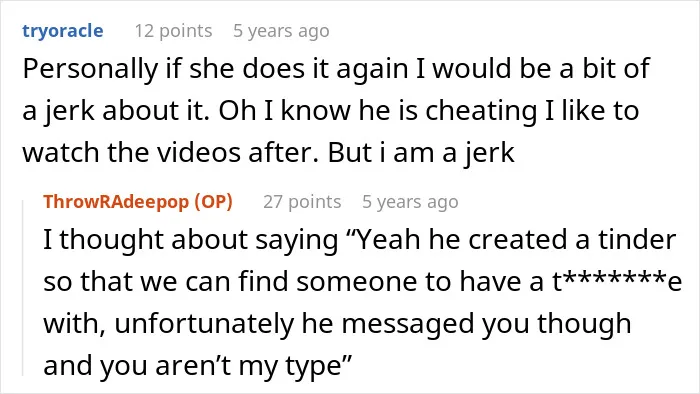Open tryoracle's user profile
The image size is (700, 394).
click(x=62, y=31)
